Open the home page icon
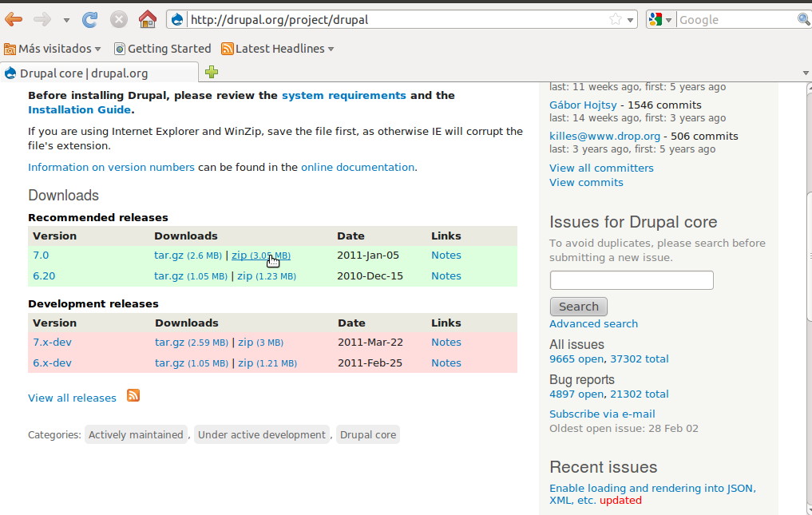The width and height of the screenshot is (812, 515). click(148, 19)
